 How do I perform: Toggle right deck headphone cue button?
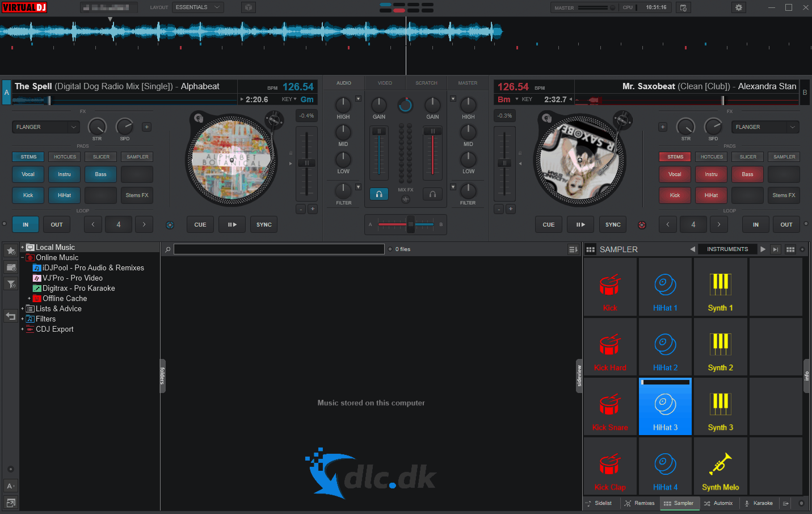click(432, 194)
